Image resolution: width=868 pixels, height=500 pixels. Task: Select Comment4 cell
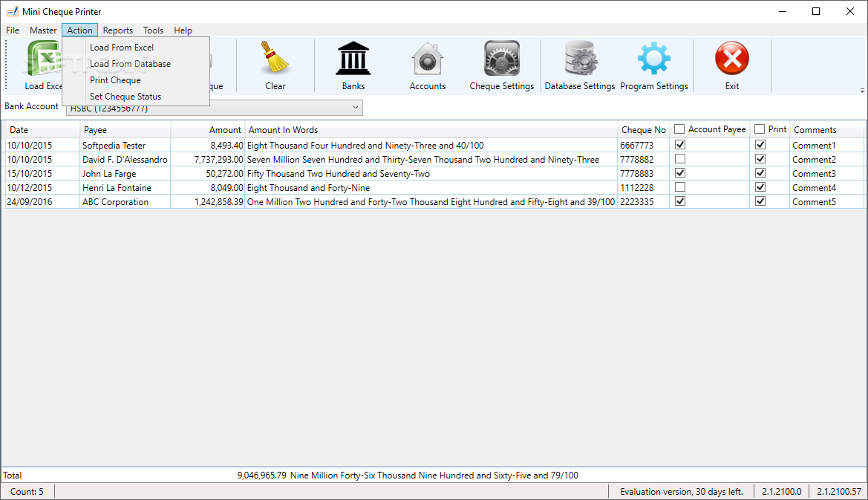[x=826, y=188]
